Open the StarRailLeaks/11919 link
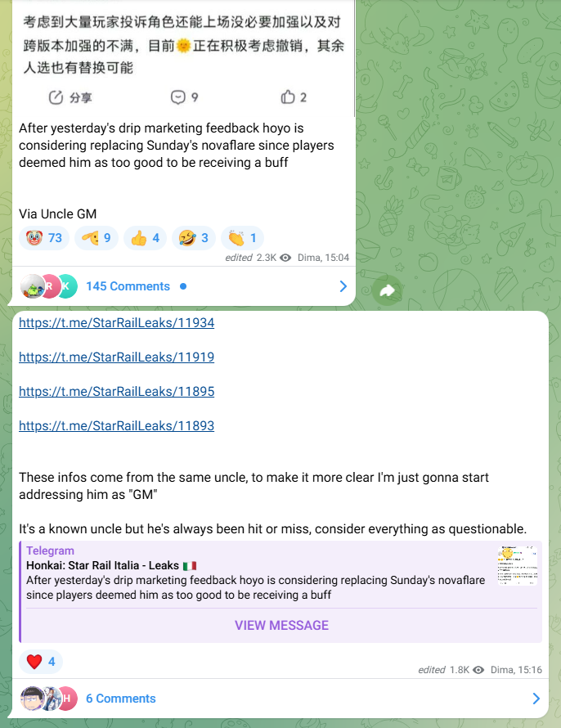The height and width of the screenshot is (728, 561). pos(116,357)
